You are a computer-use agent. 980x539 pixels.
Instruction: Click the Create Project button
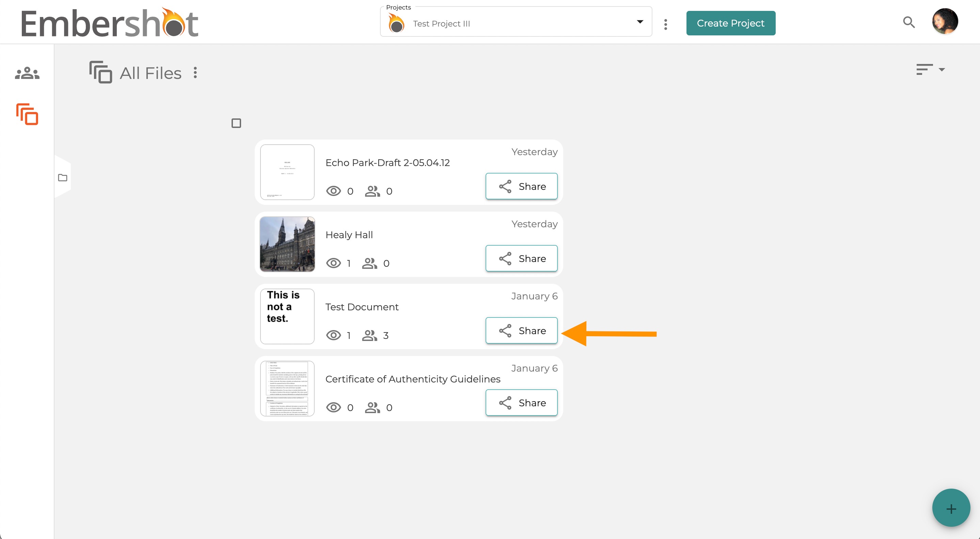tap(730, 23)
